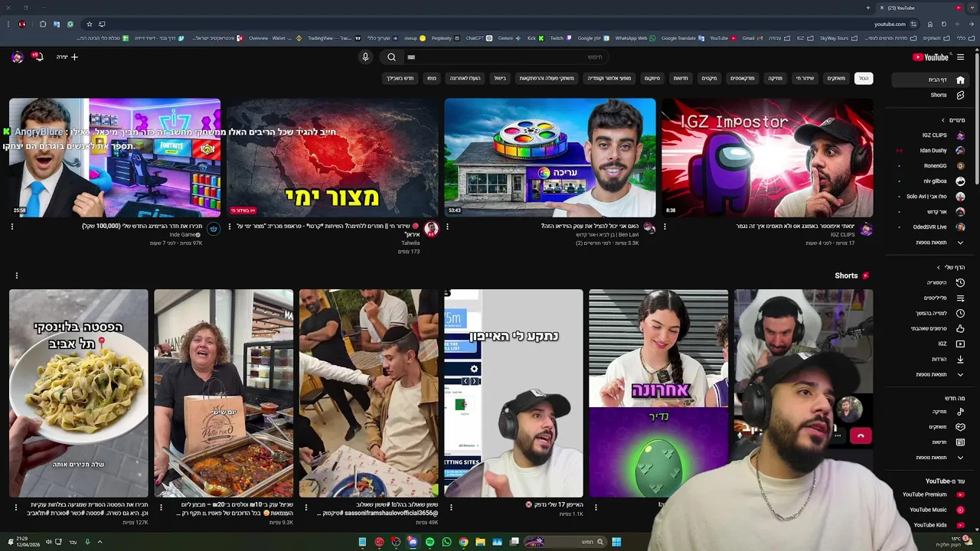
Task: Open the on-screen keyboard icon in search
Action: tap(411, 57)
